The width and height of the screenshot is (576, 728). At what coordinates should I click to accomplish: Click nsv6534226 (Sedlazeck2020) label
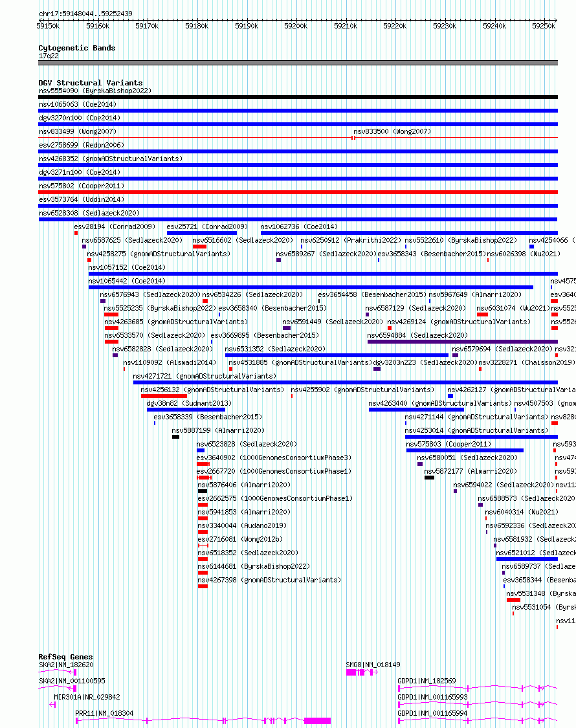[x=252, y=294]
